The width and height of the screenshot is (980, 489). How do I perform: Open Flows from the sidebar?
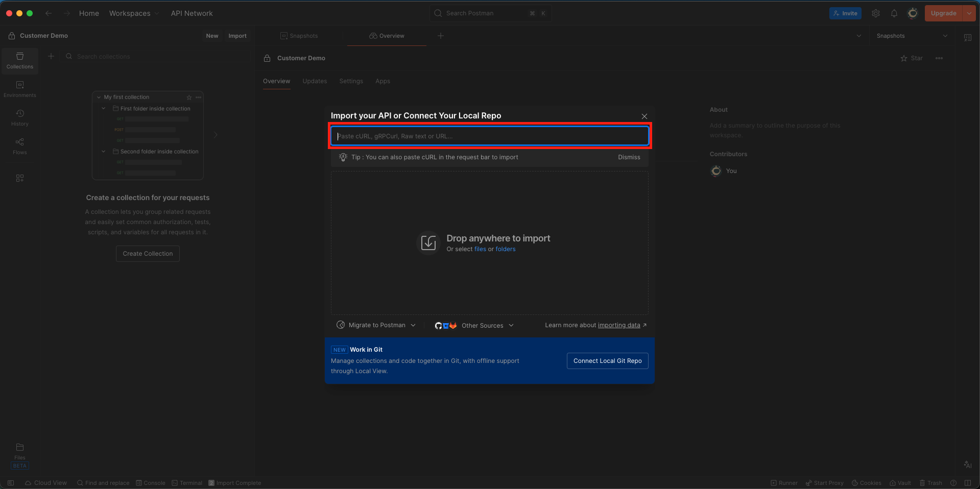point(20,146)
